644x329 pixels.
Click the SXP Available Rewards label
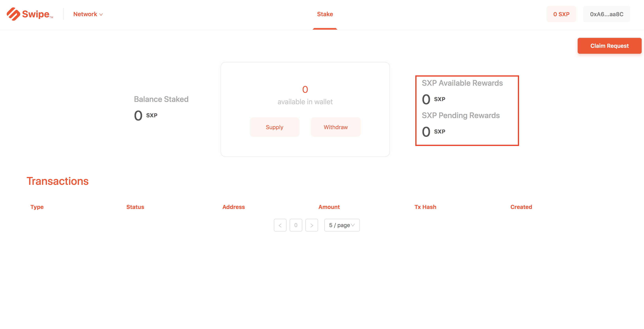tap(462, 83)
